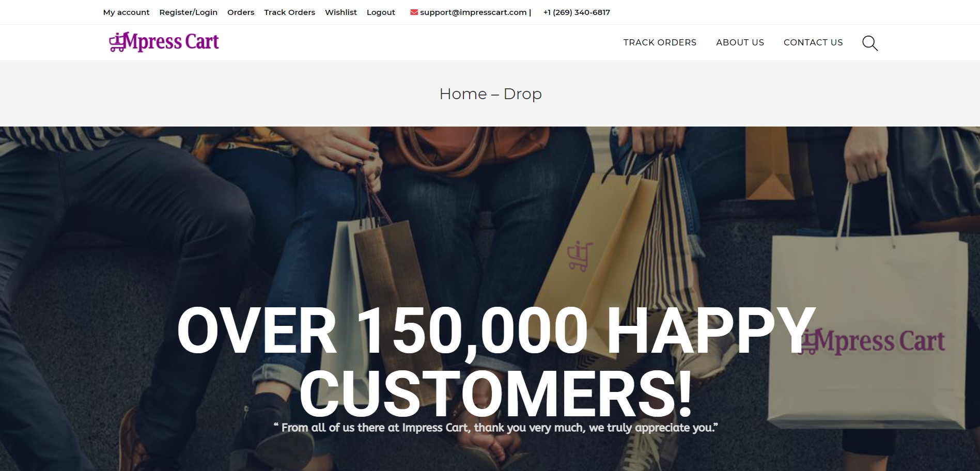
Task: Select Track Orders in top bar
Action: tap(289, 12)
